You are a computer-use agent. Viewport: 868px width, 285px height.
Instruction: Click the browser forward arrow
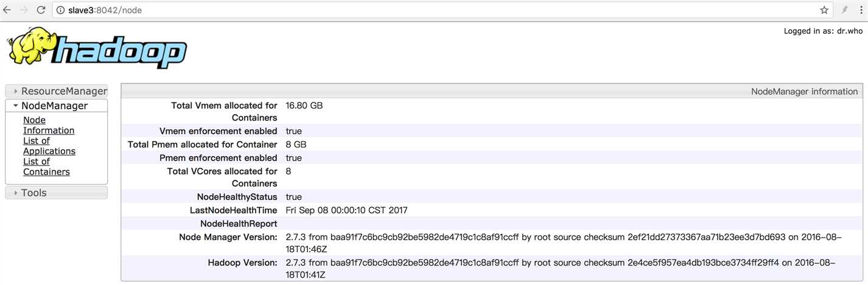24,10
